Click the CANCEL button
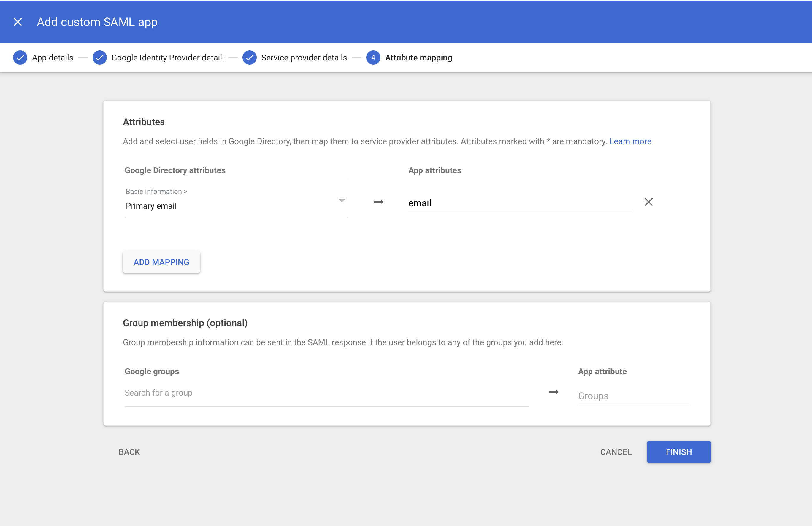The image size is (812, 526). (616, 452)
